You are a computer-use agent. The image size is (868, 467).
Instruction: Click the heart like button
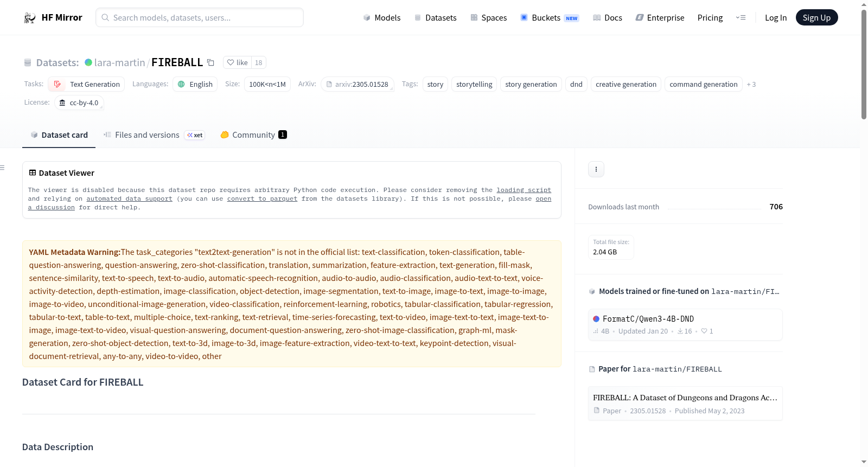[237, 63]
